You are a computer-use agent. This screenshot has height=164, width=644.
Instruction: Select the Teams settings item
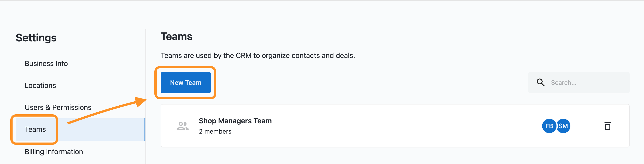[35, 129]
